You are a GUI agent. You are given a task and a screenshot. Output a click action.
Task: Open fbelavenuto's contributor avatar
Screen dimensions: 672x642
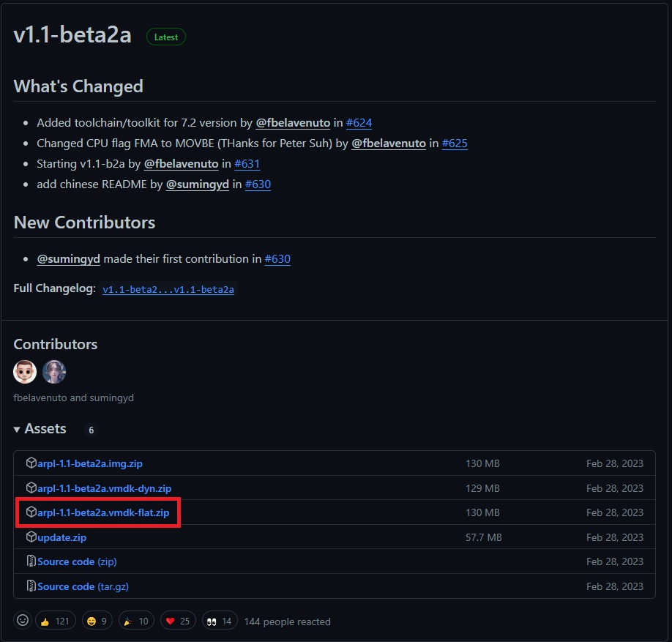[25, 372]
